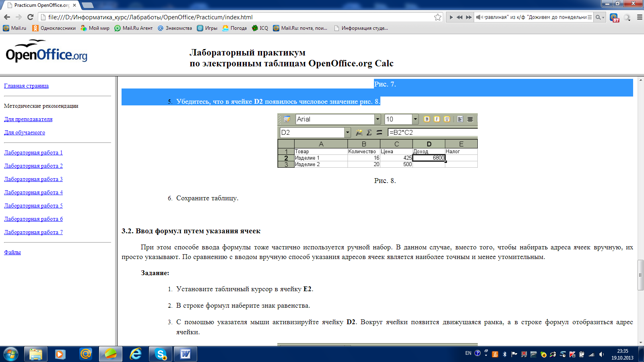Click the formula field showing =B2*C2

(433, 132)
